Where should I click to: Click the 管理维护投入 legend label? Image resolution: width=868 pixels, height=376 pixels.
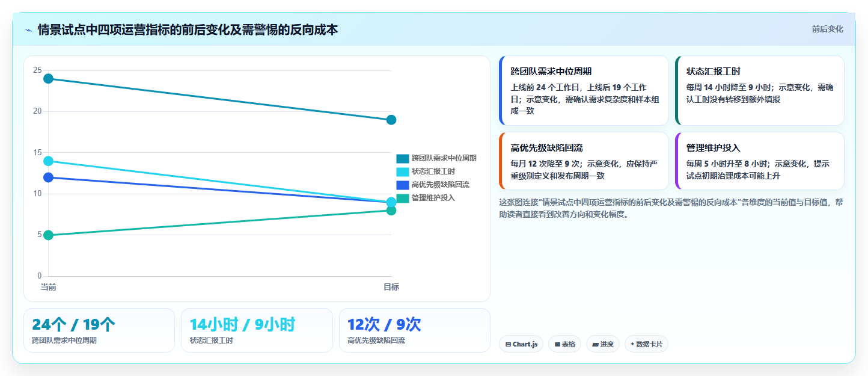[x=433, y=198]
